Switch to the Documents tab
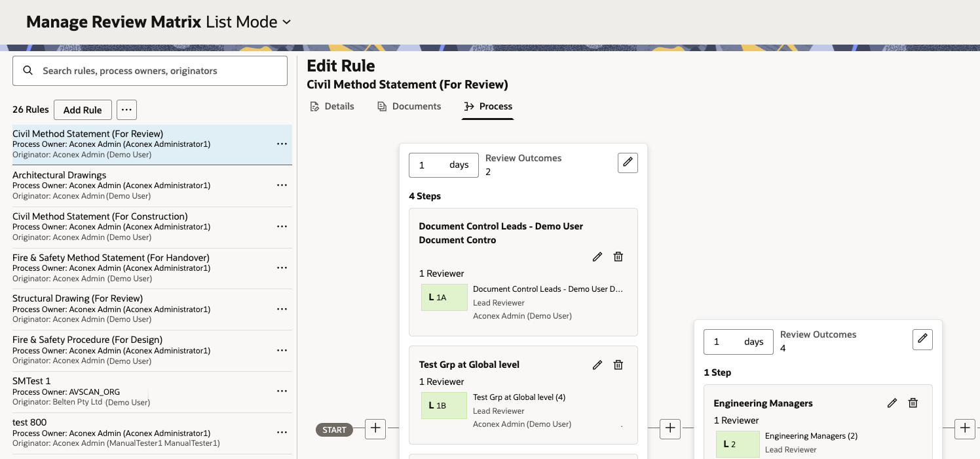 point(409,106)
